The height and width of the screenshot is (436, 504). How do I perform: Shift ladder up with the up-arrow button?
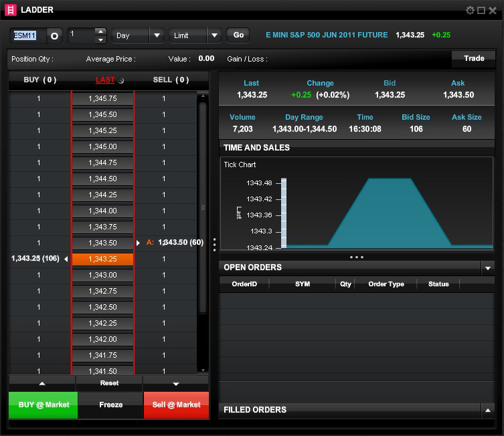click(x=42, y=383)
